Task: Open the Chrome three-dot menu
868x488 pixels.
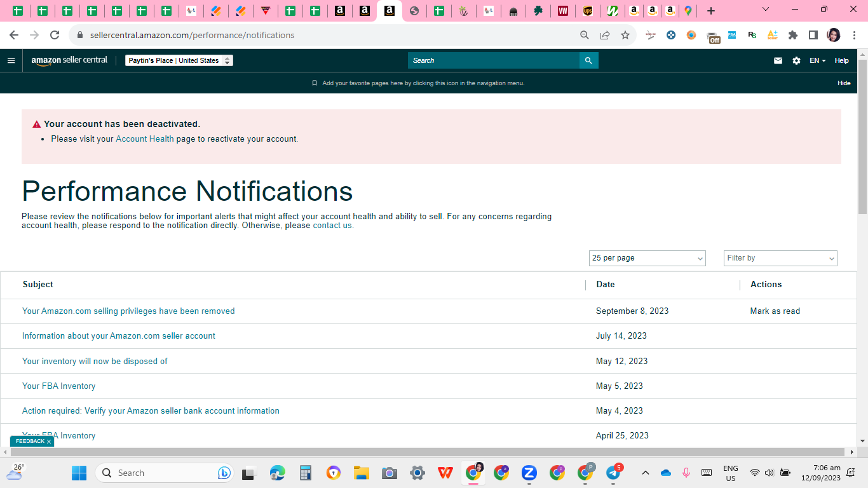Action: tap(854, 35)
